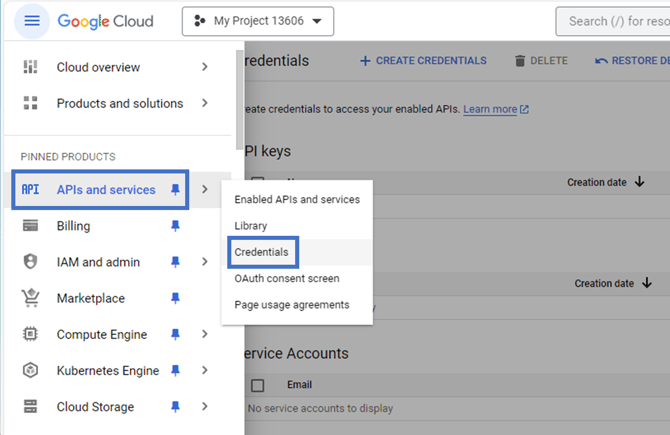The width and height of the screenshot is (670, 435).
Task: Tick the Service Accounts header checkbox
Action: pyautogui.click(x=258, y=385)
